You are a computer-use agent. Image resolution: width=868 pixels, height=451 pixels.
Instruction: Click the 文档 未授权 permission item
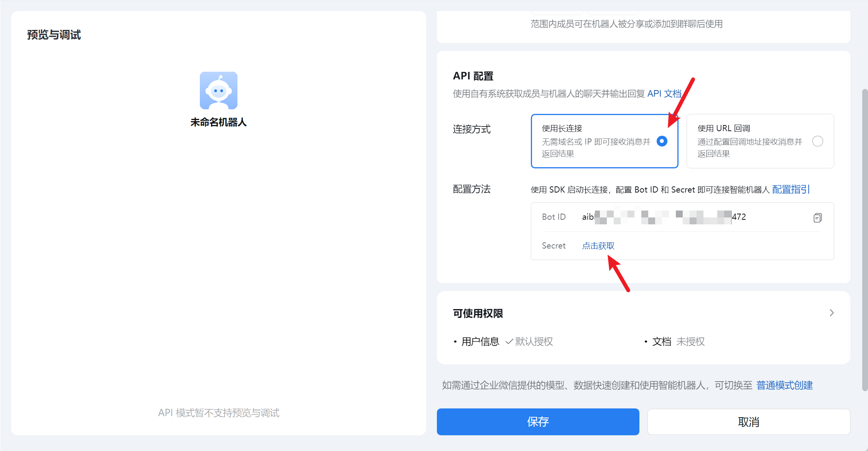[x=678, y=341]
